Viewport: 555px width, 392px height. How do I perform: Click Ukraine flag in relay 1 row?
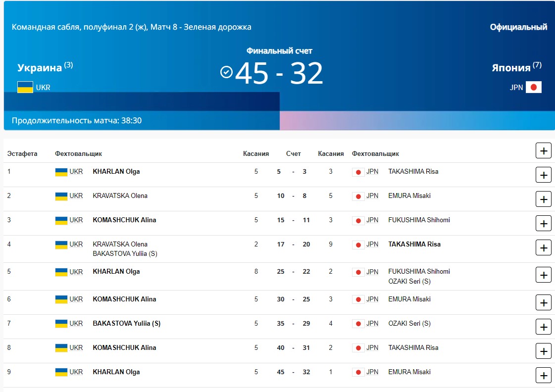tap(61, 172)
